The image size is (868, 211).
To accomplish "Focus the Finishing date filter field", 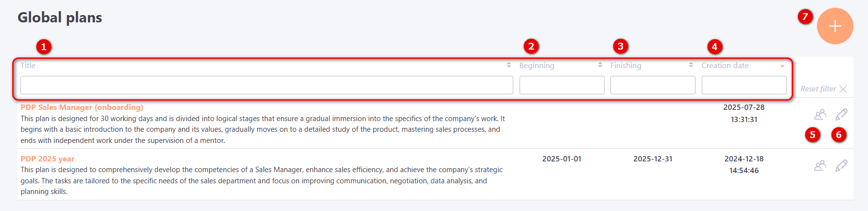I will 653,85.
